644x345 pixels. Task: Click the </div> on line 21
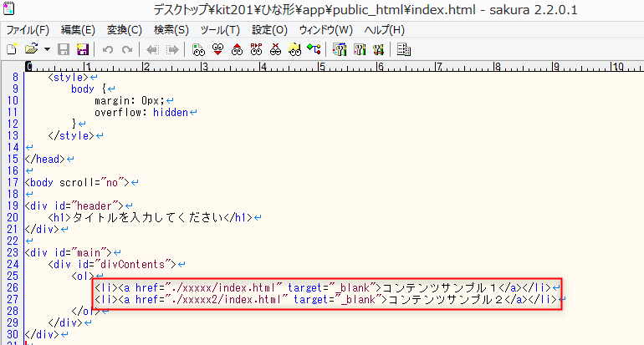[x=42, y=230]
